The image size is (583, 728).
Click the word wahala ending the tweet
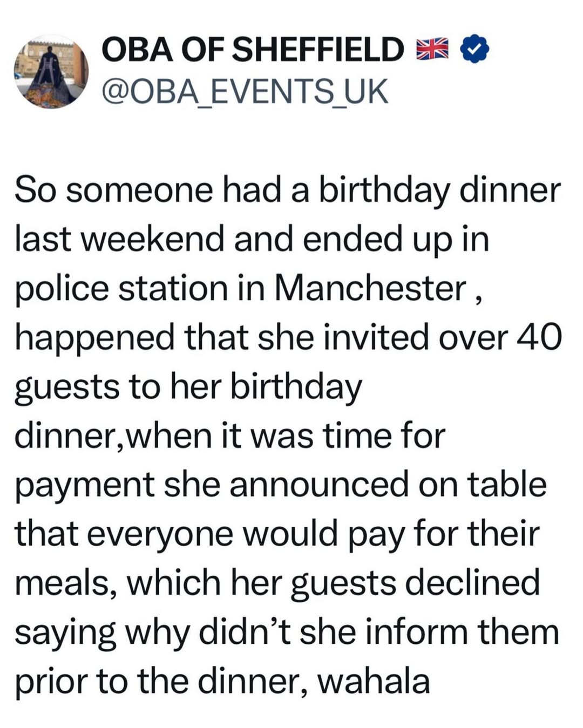[x=374, y=681]
